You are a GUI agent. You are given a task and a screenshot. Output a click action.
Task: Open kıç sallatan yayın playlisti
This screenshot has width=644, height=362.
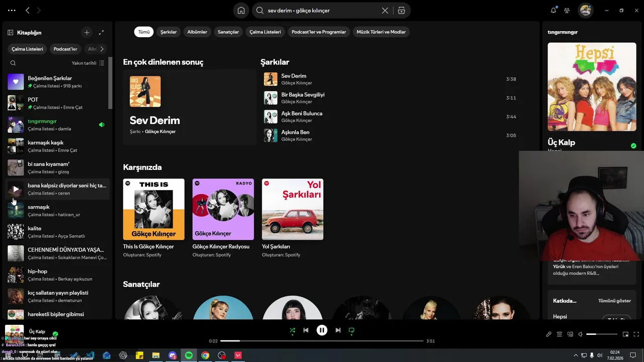57,296
